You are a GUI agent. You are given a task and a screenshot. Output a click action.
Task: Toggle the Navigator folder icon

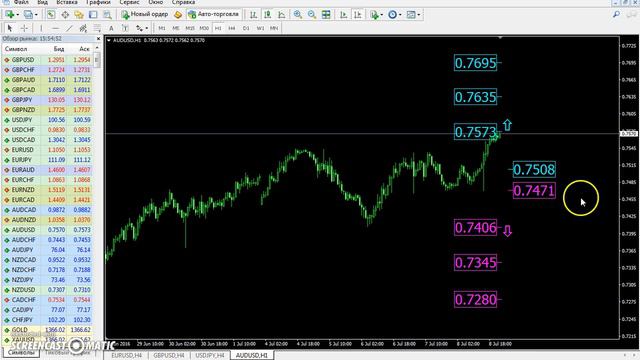79,15
